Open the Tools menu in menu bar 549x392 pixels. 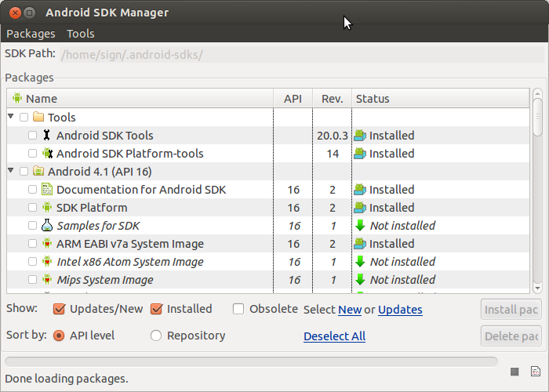[x=81, y=34]
